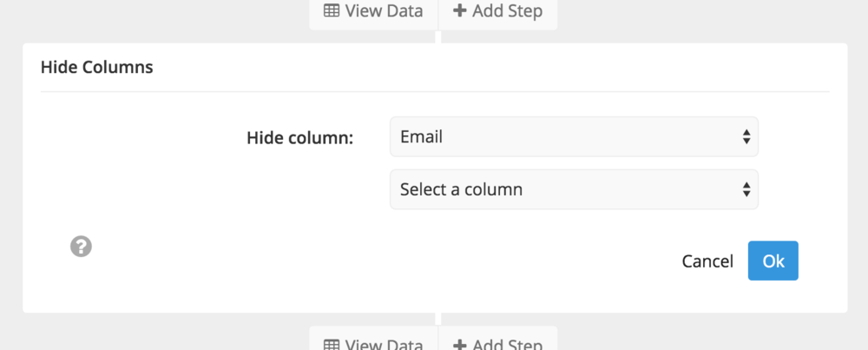Open help via the question mark icon

(81, 247)
